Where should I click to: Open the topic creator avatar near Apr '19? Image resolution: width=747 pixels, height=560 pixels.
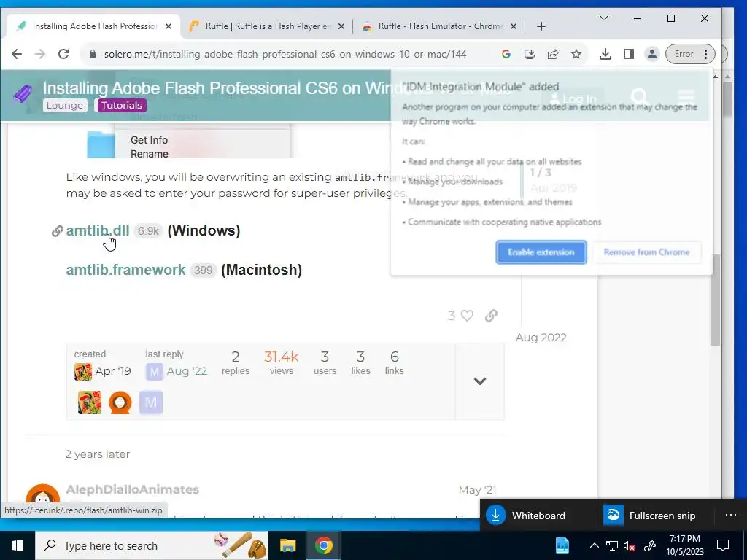click(83, 372)
